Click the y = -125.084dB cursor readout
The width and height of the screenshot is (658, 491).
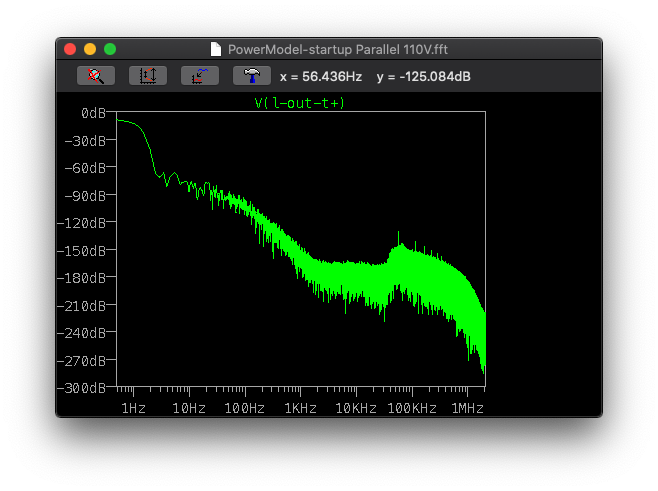tap(423, 77)
